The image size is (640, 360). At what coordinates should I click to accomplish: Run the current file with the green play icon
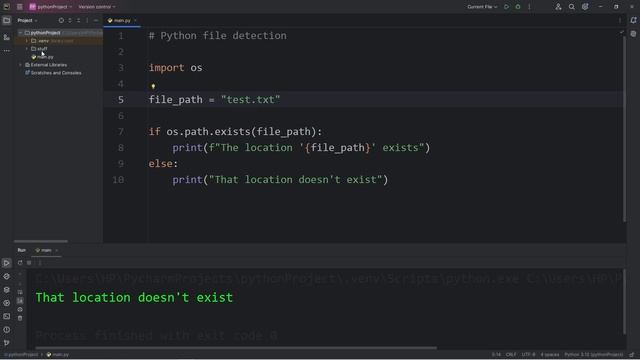507,7
